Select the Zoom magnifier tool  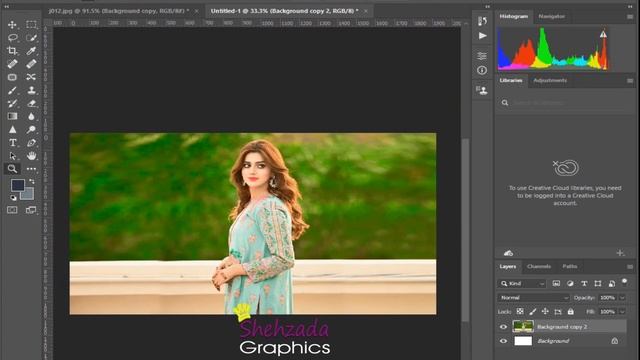pyautogui.click(x=12, y=169)
